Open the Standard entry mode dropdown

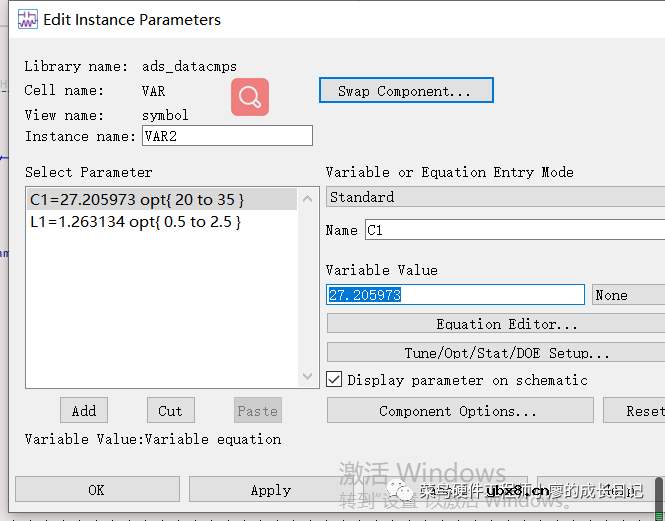[495, 197]
